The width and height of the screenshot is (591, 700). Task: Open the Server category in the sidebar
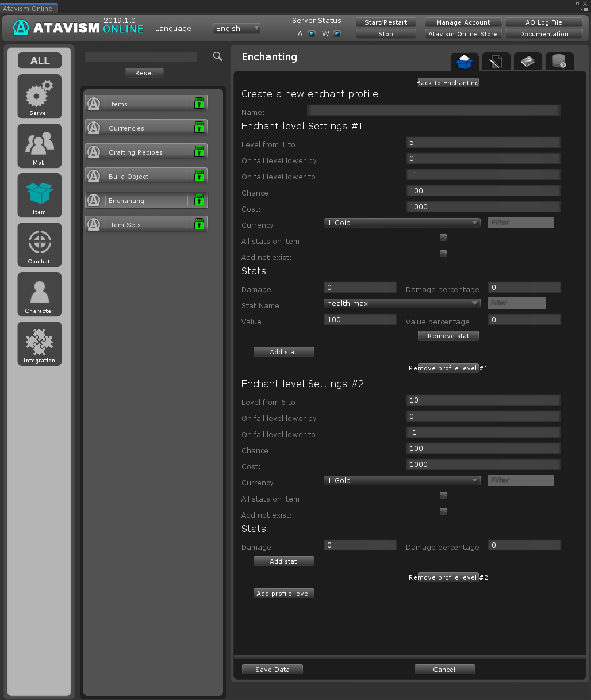[39, 96]
